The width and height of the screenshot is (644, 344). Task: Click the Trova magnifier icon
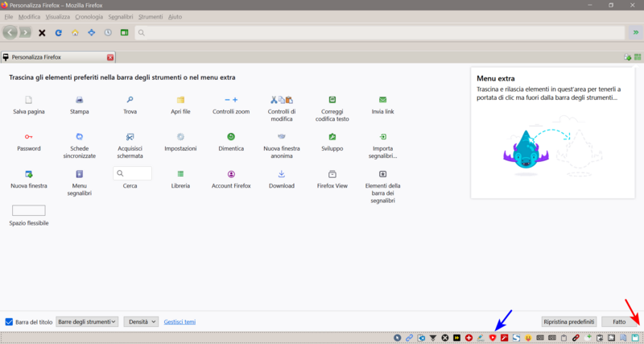(130, 99)
